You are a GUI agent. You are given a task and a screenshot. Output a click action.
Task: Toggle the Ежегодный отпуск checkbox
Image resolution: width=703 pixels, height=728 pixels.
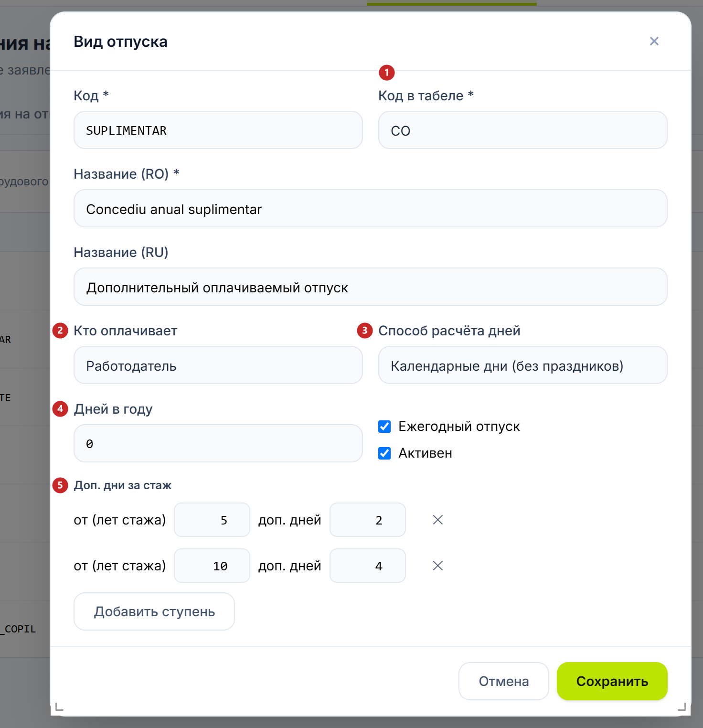(x=384, y=427)
